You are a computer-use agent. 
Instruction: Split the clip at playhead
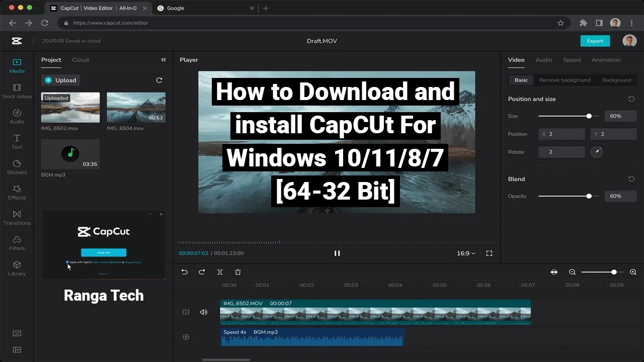coord(220,272)
